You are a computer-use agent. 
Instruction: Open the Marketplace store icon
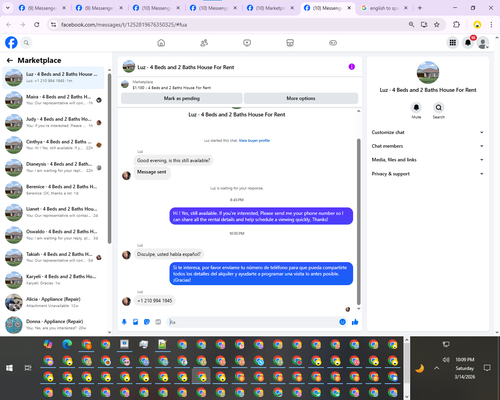(290, 43)
